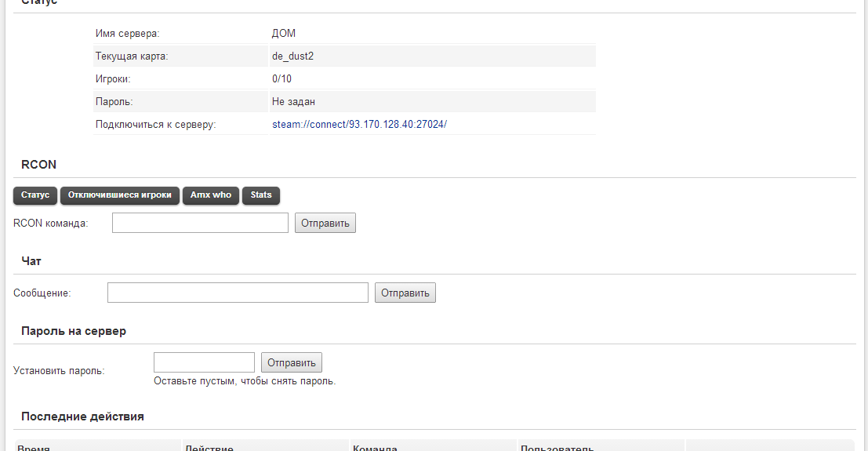This screenshot has height=451, width=868.
Task: Click the Оставьте пустым hint text
Action: (245, 381)
